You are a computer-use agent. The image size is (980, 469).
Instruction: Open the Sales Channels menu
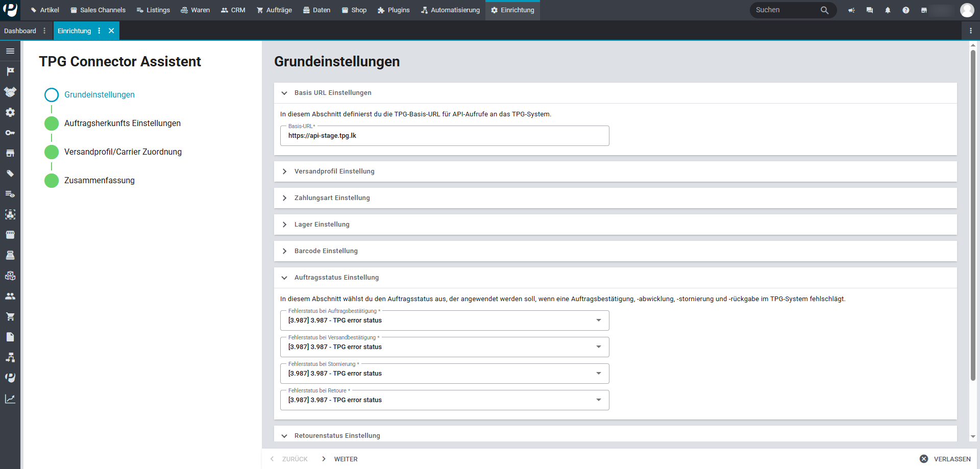click(x=98, y=10)
